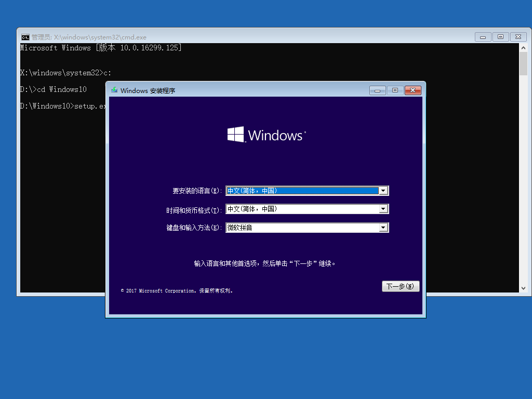
Task: Minimize the cmd.exe administrator window
Action: [x=483, y=37]
